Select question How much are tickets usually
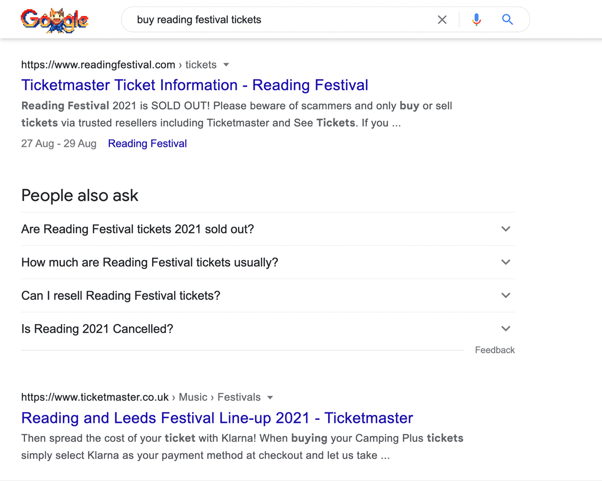Image resolution: width=602 pixels, height=481 pixels. 149,262
